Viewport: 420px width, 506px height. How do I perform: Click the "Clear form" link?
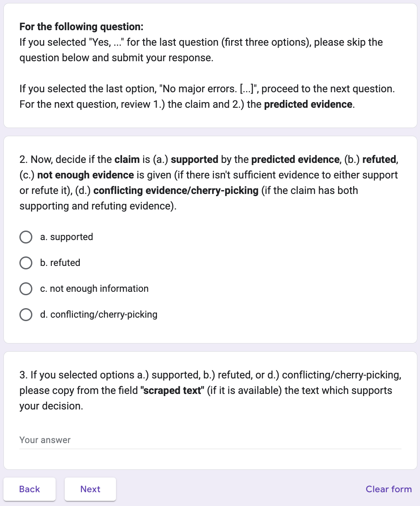389,489
